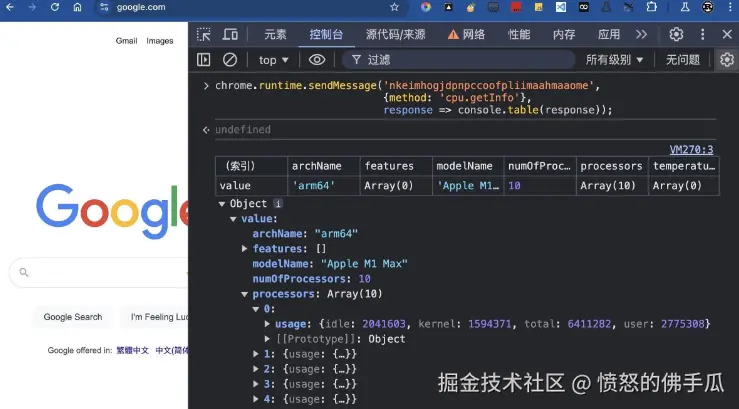This screenshot has width=739, height=409.
Task: Open the 应用 tab
Action: click(x=609, y=34)
